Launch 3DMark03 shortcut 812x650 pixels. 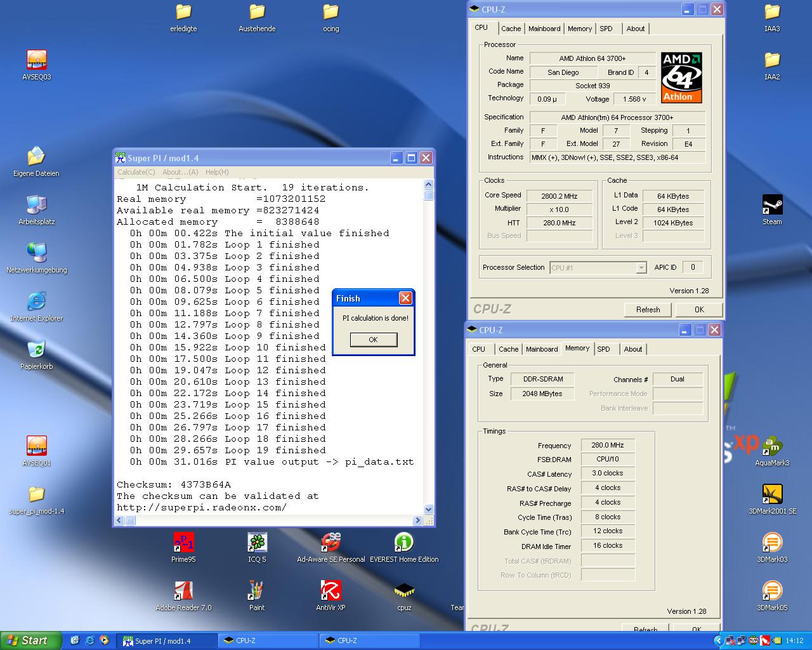772,548
